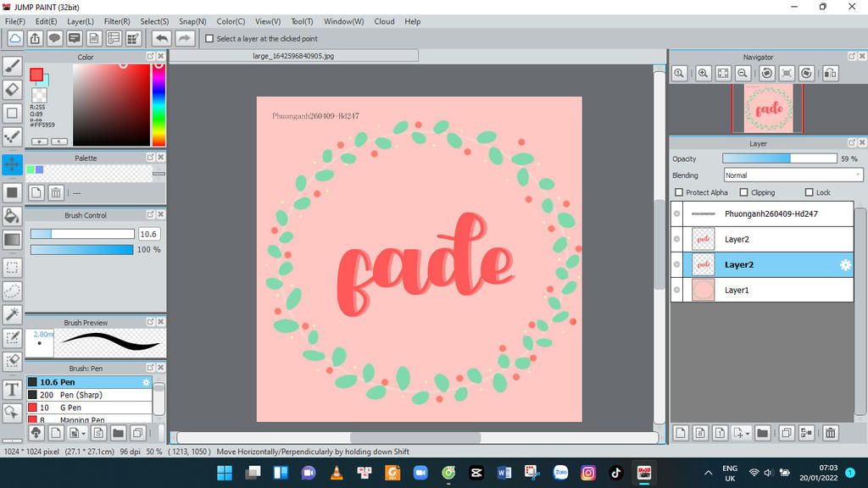Open the Snap menu

click(x=192, y=21)
